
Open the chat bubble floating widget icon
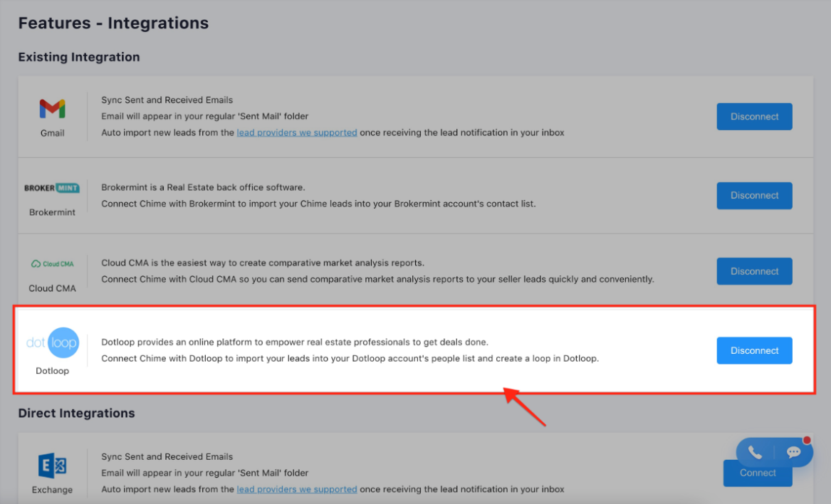pyautogui.click(x=793, y=453)
